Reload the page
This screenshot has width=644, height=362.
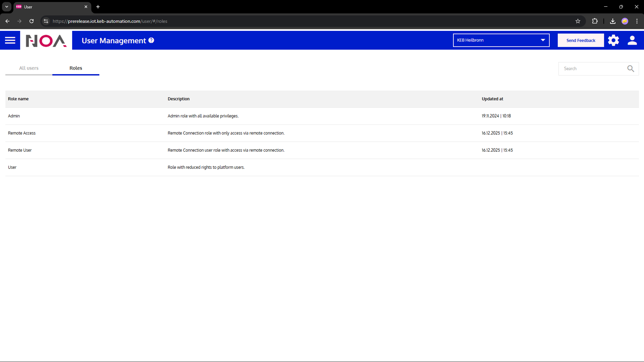point(32,21)
